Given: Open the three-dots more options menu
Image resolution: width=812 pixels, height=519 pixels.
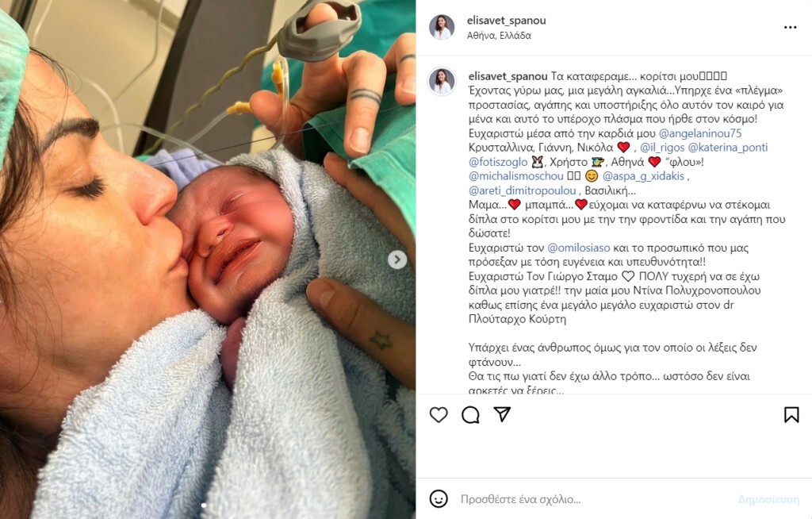Looking at the screenshot, I should (x=791, y=28).
